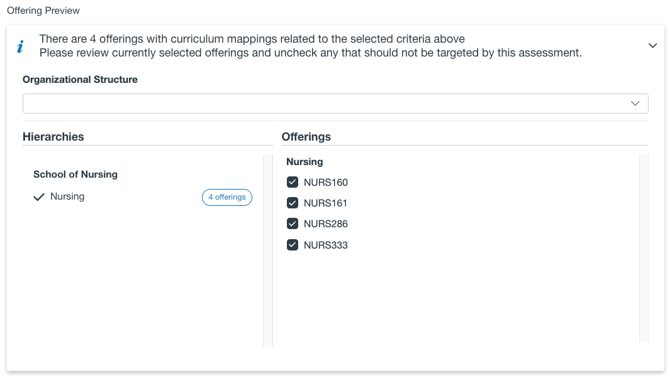670x376 pixels.
Task: Click the NURS286 label text
Action: click(326, 223)
